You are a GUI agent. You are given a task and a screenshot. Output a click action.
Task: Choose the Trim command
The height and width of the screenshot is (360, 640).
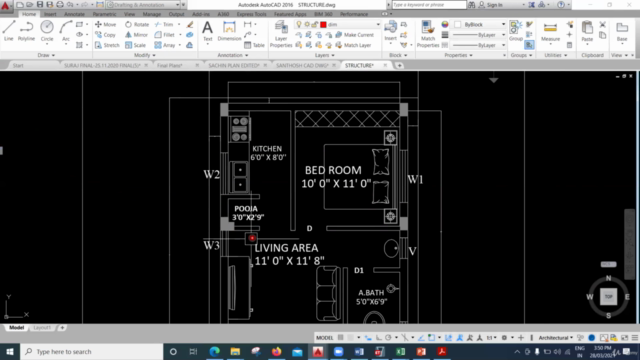(164, 24)
